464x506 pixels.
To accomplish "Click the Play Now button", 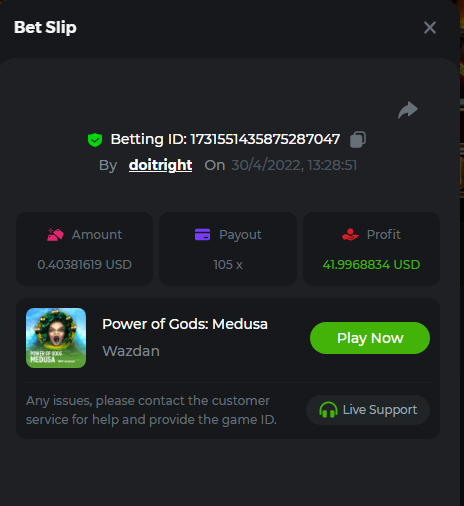I will [370, 338].
